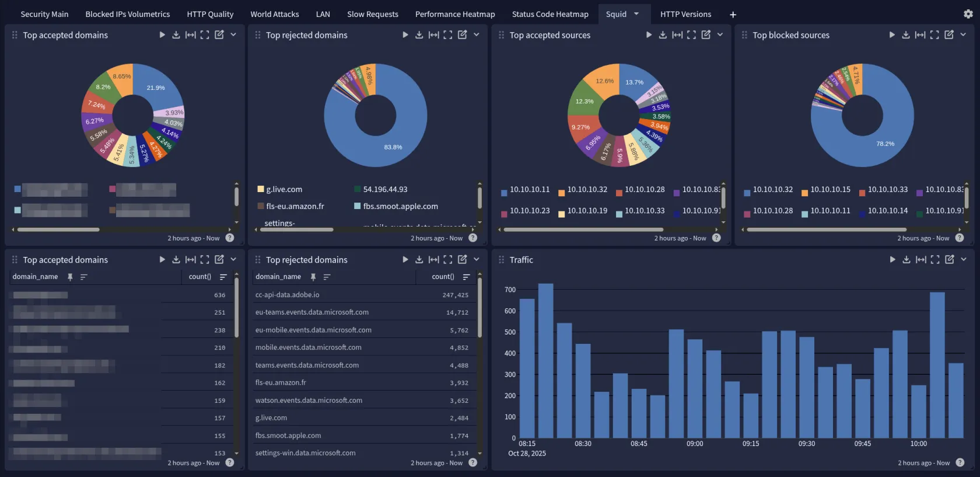The width and height of the screenshot is (980, 477).
Task: Open the Traffic panel in fullscreen
Action: pyautogui.click(x=935, y=260)
